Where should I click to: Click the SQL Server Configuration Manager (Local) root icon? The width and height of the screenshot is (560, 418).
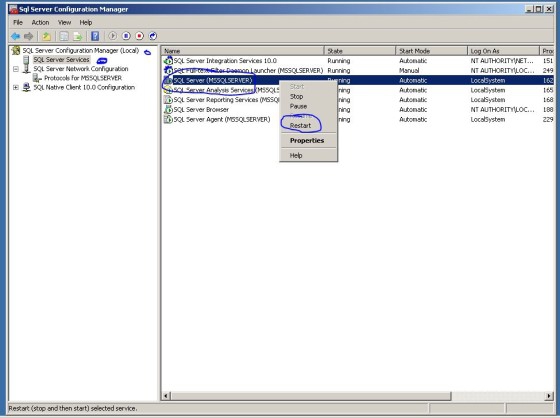(16, 50)
